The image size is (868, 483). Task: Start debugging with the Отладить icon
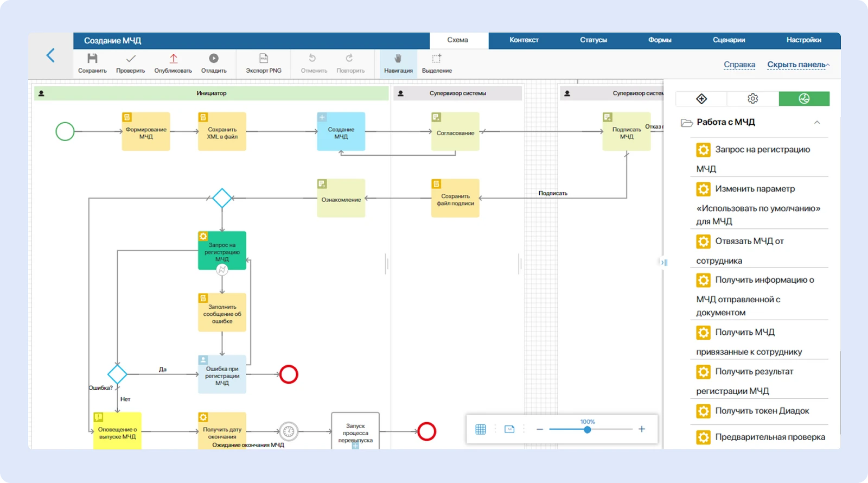coord(214,59)
